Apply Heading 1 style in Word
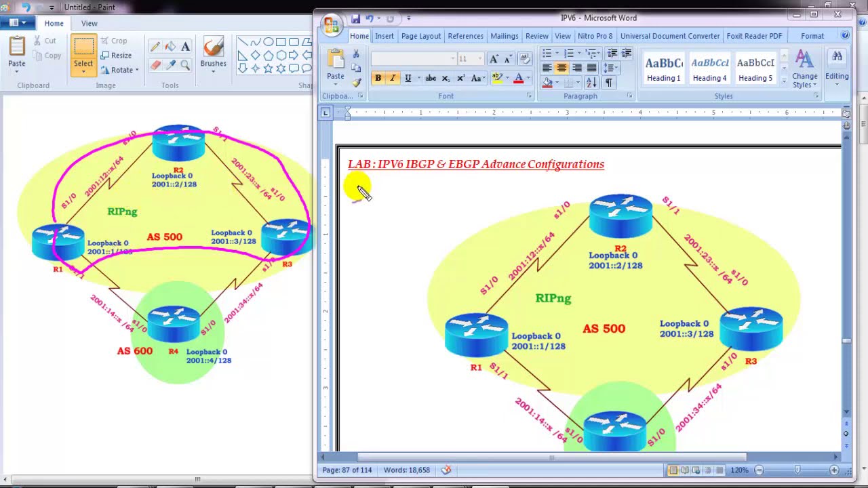The width and height of the screenshot is (868, 488). (663, 68)
